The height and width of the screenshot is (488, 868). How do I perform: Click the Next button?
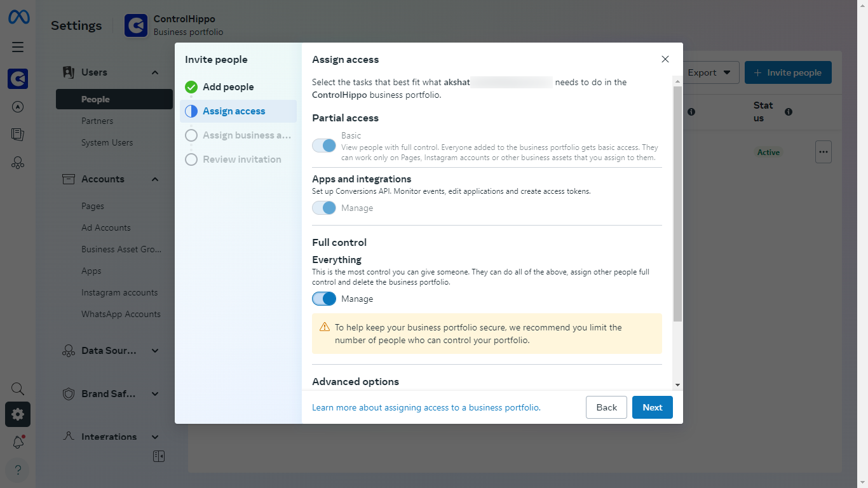(x=652, y=407)
